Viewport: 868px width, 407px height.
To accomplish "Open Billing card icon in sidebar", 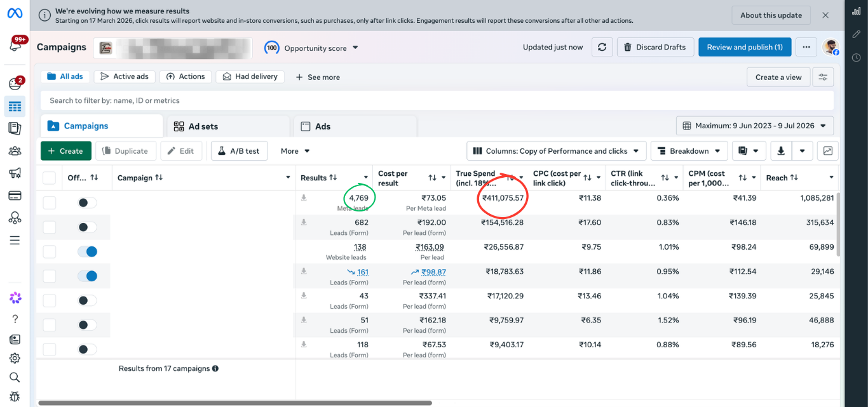I will click(15, 196).
